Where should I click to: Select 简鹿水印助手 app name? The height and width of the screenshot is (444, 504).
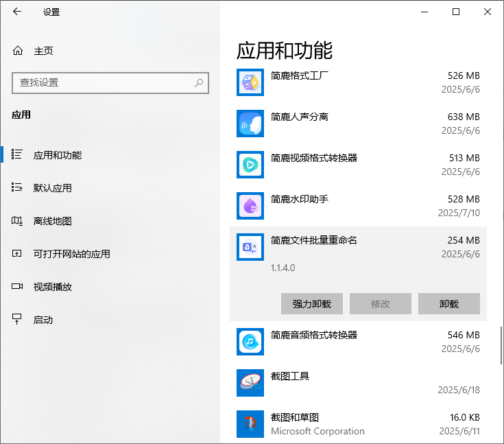coord(299,199)
